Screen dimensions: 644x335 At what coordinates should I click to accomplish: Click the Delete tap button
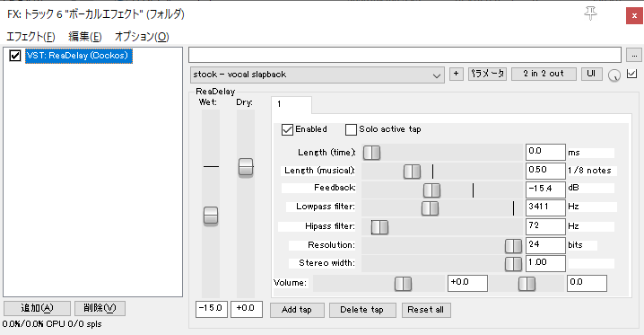coord(362,310)
